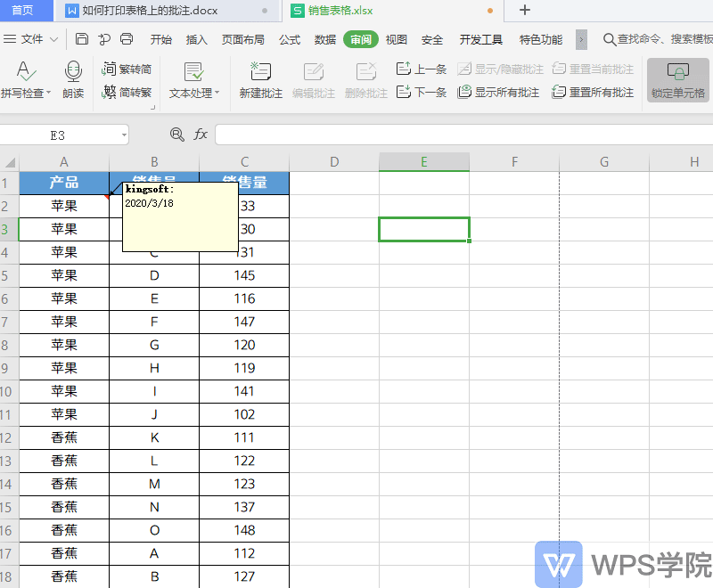Select the 销售表格.xlsx document tab
The width and height of the screenshot is (713, 588).
pos(393,11)
